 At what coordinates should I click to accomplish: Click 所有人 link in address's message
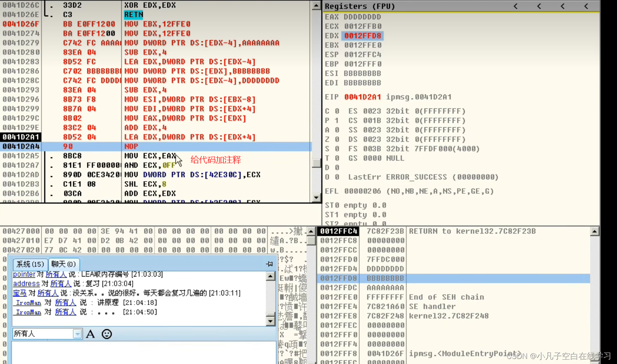click(x=61, y=284)
